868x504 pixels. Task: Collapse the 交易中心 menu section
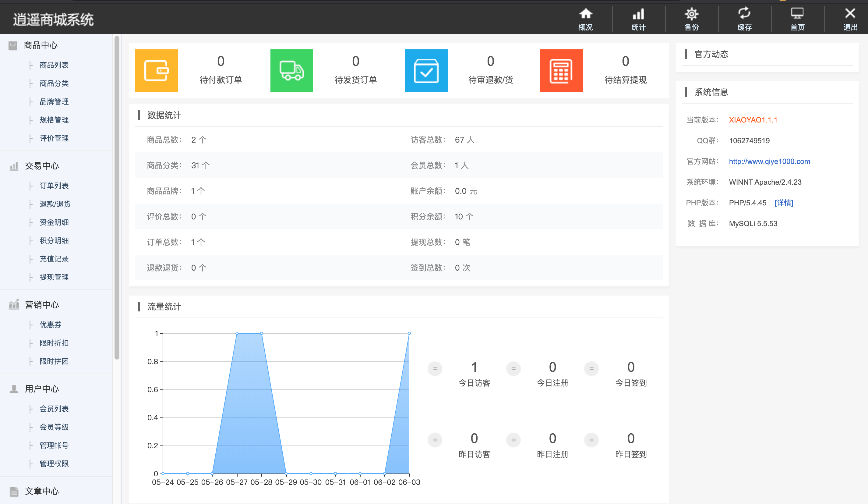point(42,166)
